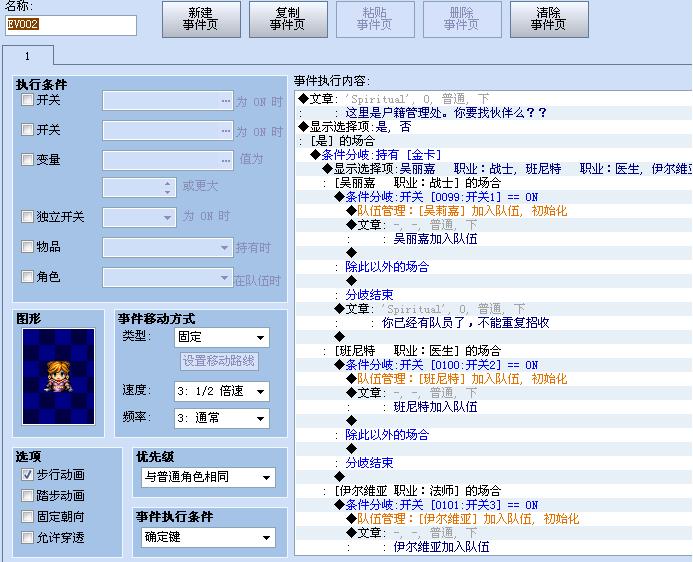
Task: Select the event name field EV002
Action: [x=71, y=25]
